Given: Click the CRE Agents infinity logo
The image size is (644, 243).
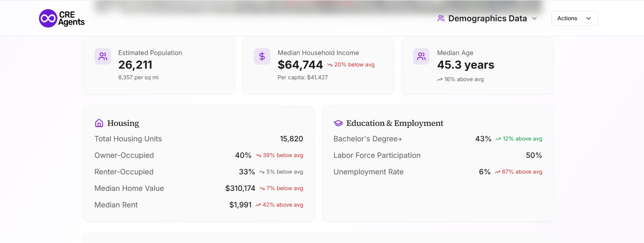Looking at the screenshot, I should pos(48,18).
